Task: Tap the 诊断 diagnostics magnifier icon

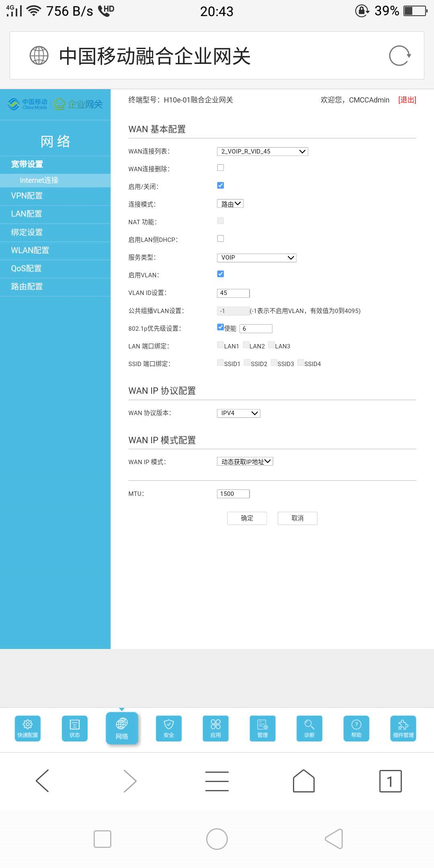Action: pos(309,728)
